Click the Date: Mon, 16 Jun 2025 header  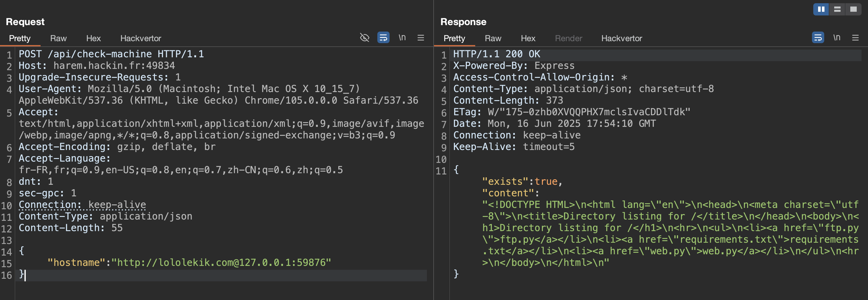(555, 124)
